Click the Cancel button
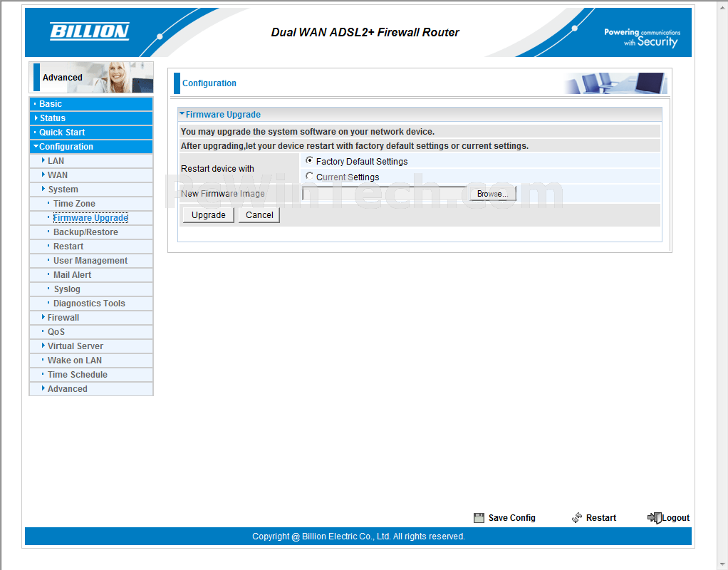 pyautogui.click(x=259, y=215)
